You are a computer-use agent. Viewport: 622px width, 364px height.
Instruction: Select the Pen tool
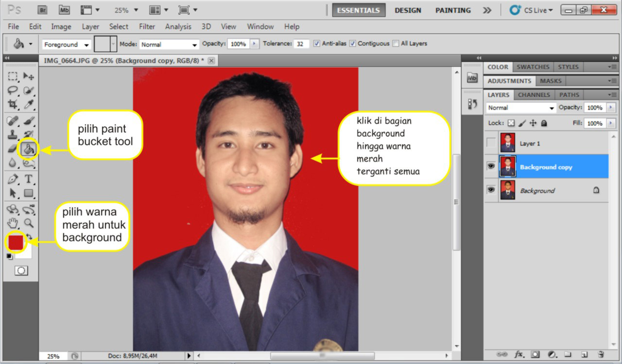(x=13, y=179)
